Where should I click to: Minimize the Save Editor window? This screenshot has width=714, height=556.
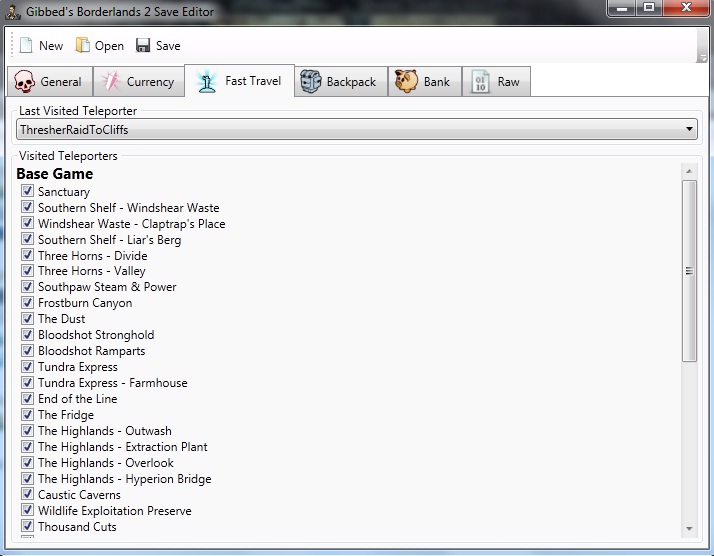[622, 8]
